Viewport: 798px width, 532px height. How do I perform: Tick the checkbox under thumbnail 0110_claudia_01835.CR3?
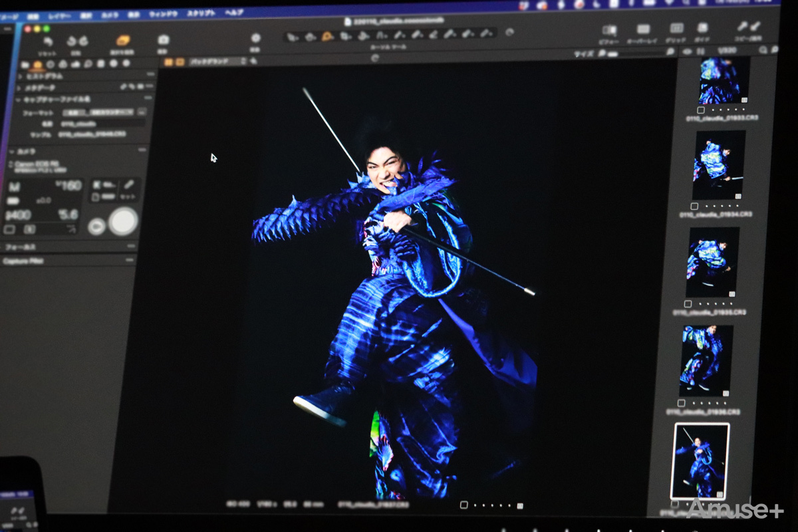coord(688,304)
